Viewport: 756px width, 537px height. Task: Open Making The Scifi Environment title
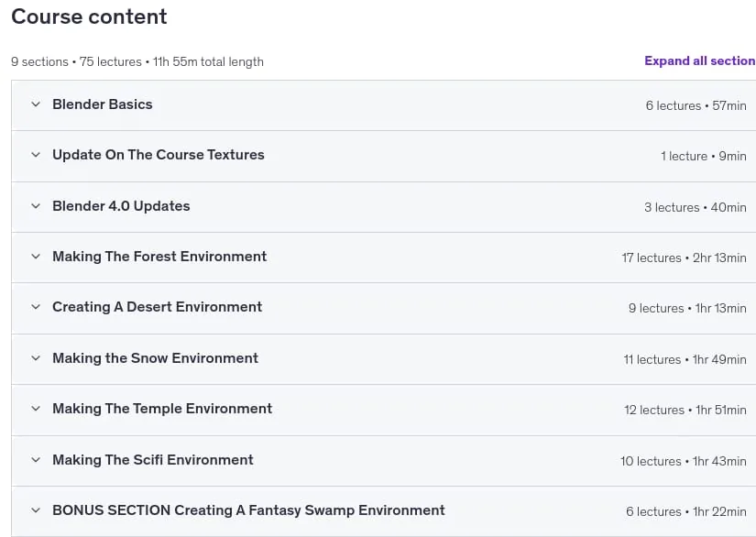tap(153, 460)
